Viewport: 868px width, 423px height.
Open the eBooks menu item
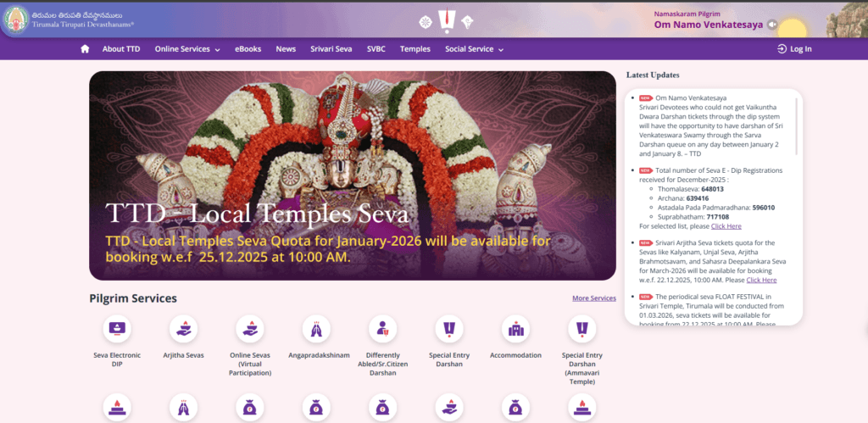(248, 48)
